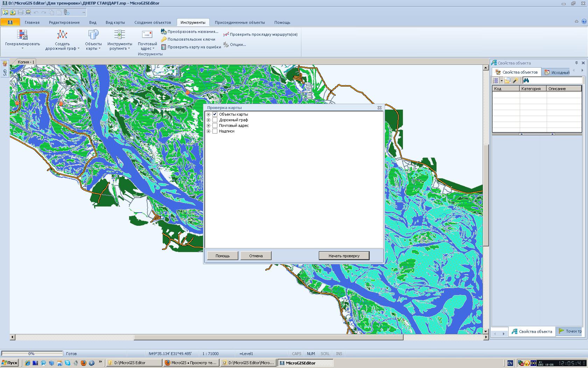Expand the Дорожный граф tree node
This screenshot has width=588, height=368.
[209, 120]
